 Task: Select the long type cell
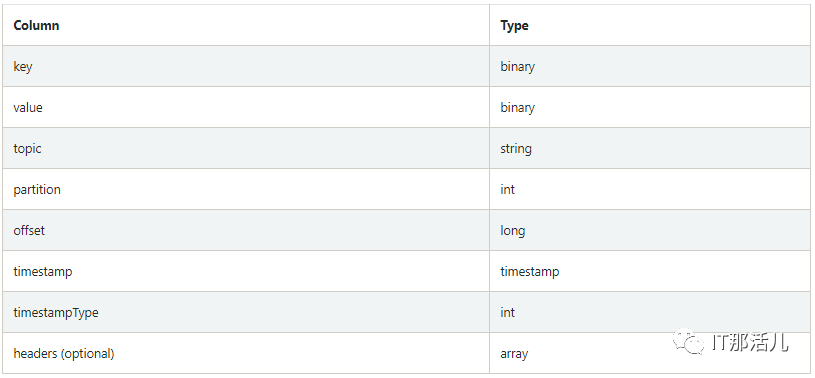click(649, 230)
